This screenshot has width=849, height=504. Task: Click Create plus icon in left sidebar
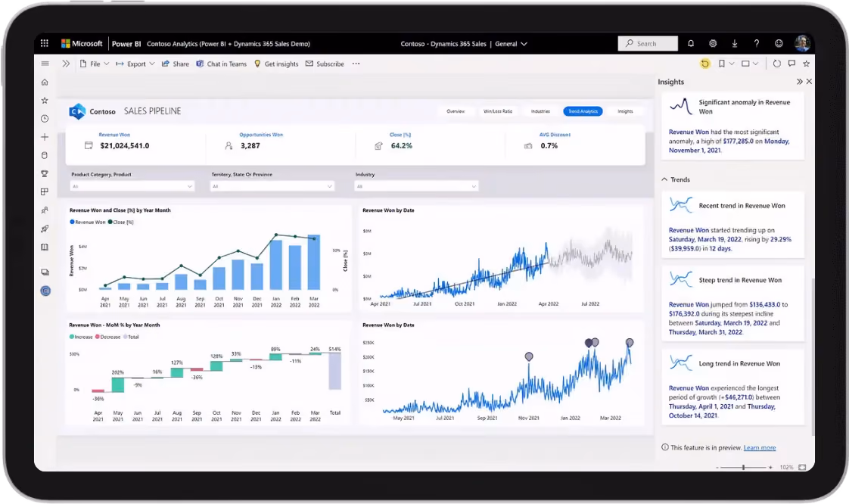(x=45, y=137)
